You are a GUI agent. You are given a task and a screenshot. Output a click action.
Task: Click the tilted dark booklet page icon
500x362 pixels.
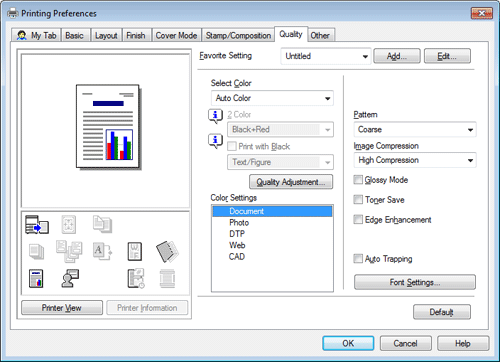pyautogui.click(x=167, y=251)
